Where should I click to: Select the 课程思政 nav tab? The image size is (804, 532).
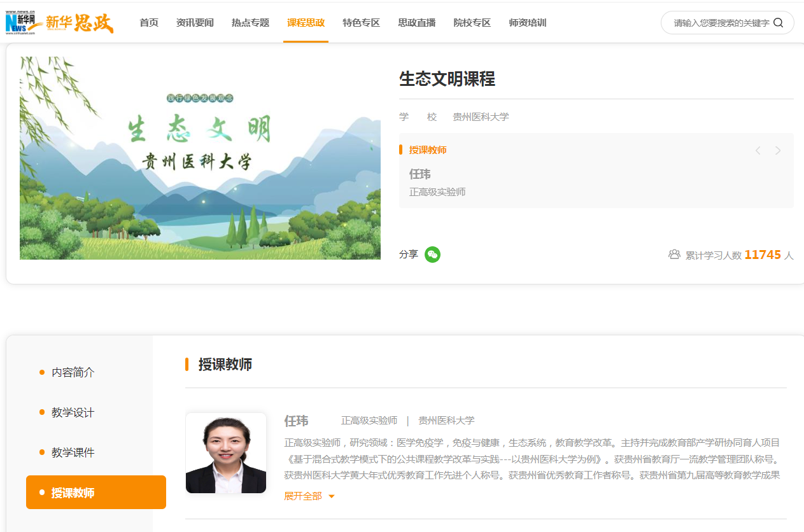[306, 23]
